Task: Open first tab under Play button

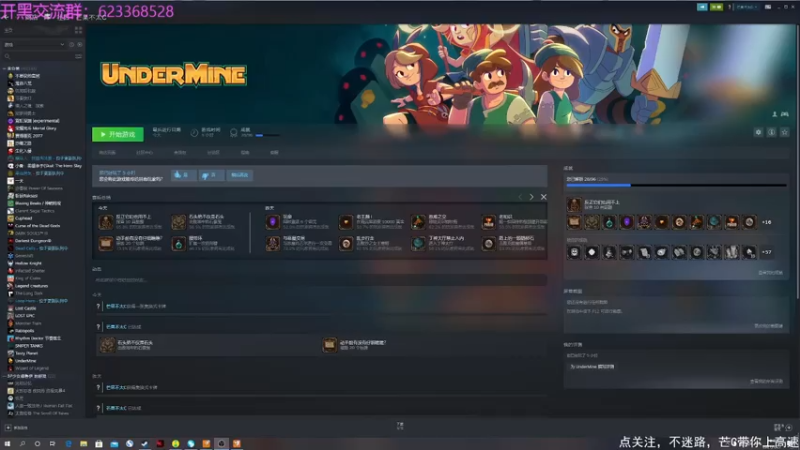Action: (x=107, y=153)
